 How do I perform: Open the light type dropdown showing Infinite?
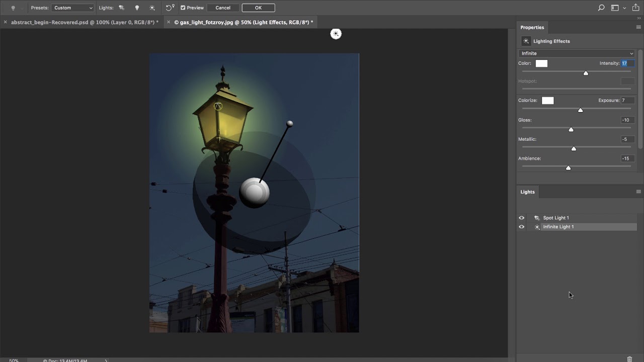577,53
